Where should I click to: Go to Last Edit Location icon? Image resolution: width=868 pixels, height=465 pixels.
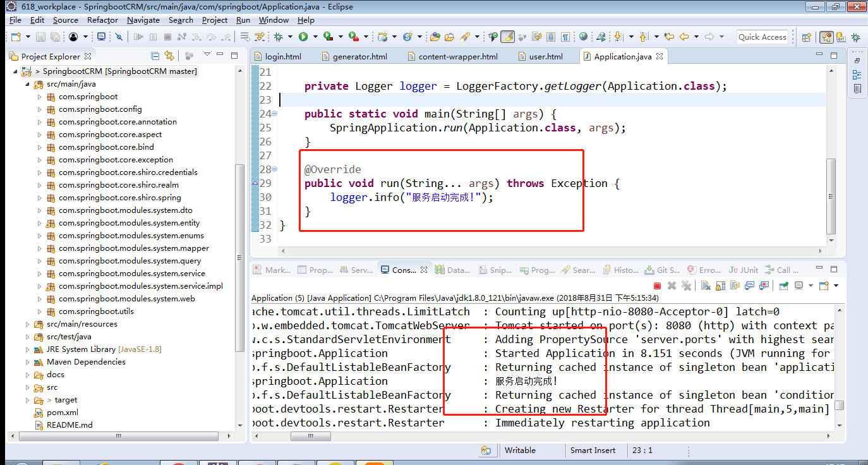669,37
